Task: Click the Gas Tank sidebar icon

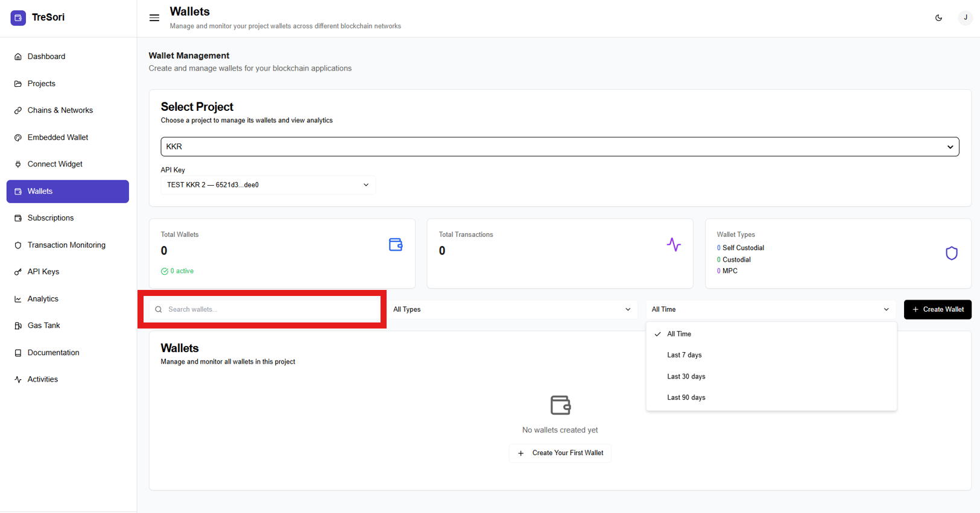Action: [18, 326]
